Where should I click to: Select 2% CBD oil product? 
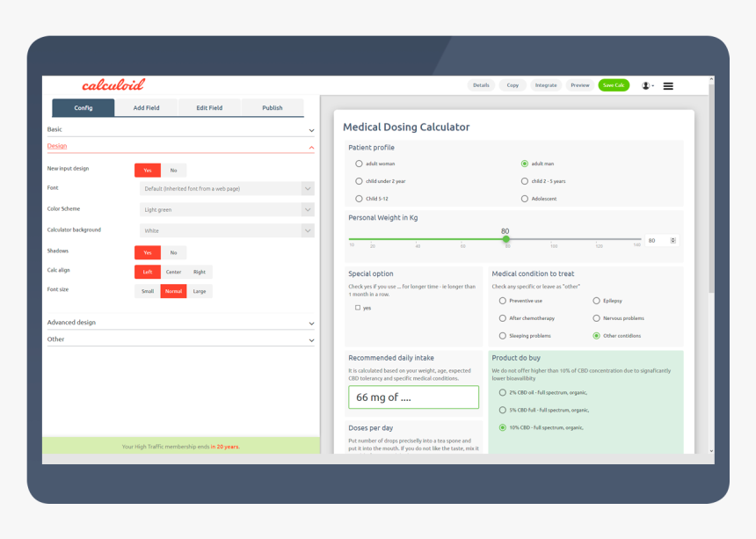click(503, 392)
